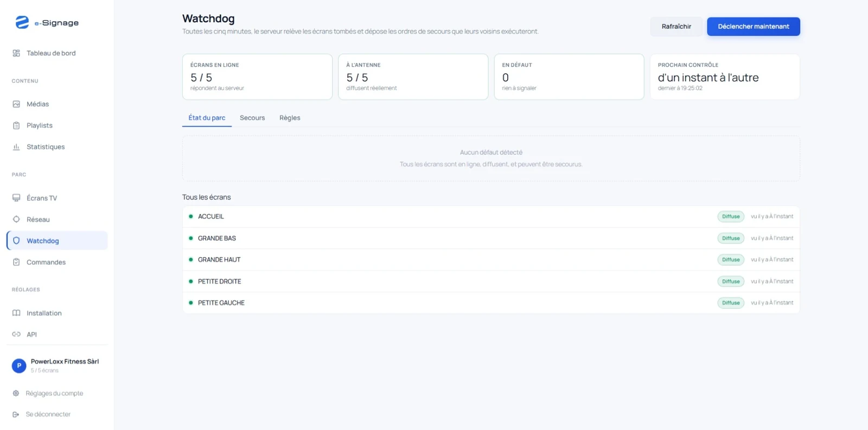Image resolution: width=868 pixels, height=430 pixels.
Task: Click the Statistiques bar chart icon
Action: click(x=16, y=147)
